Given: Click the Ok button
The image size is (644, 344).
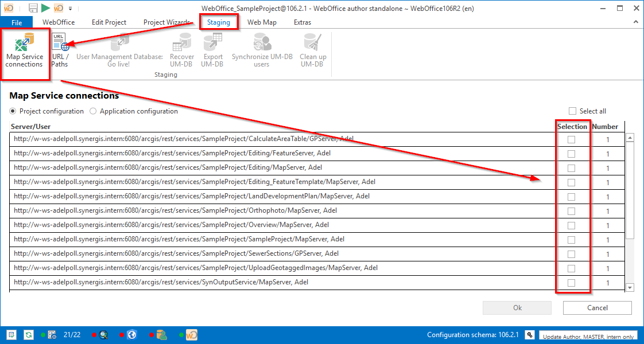Looking at the screenshot, I should [x=516, y=307].
